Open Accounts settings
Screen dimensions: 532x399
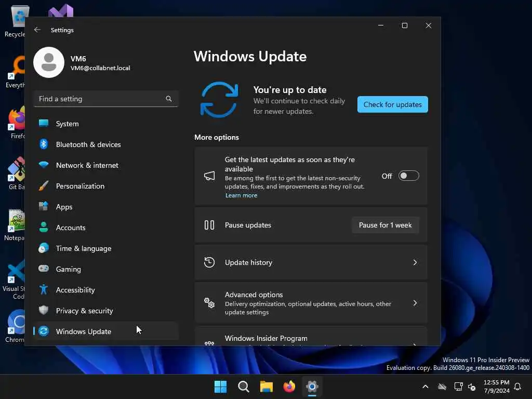106,228
